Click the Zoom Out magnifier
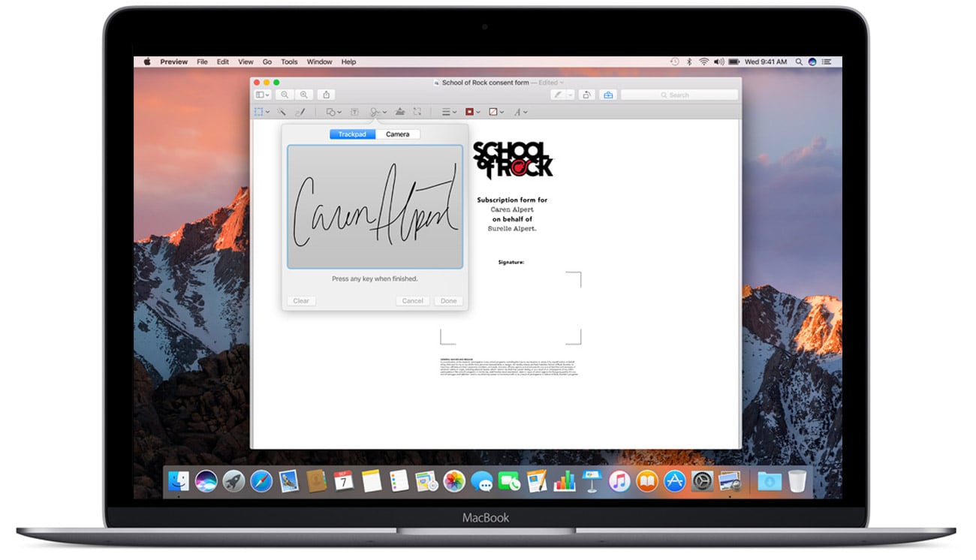The image size is (976, 560). [x=285, y=95]
